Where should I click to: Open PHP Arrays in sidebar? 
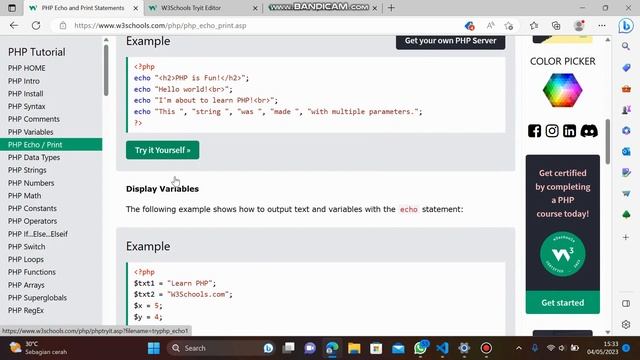coord(26,285)
